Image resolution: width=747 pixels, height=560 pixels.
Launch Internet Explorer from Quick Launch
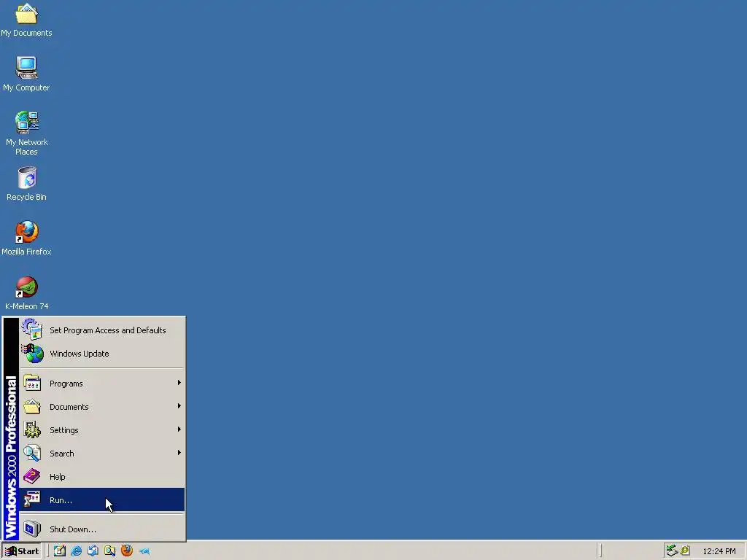tap(76, 551)
